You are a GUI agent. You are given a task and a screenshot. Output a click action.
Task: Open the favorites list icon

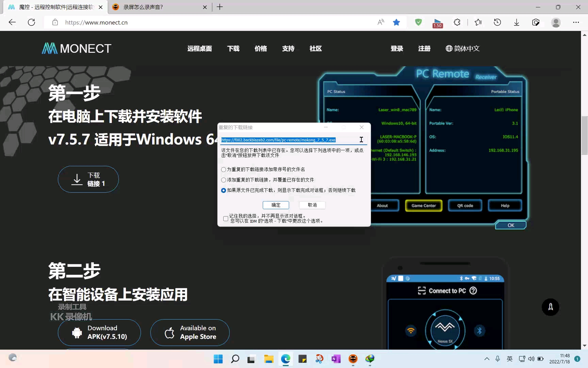coord(478,22)
